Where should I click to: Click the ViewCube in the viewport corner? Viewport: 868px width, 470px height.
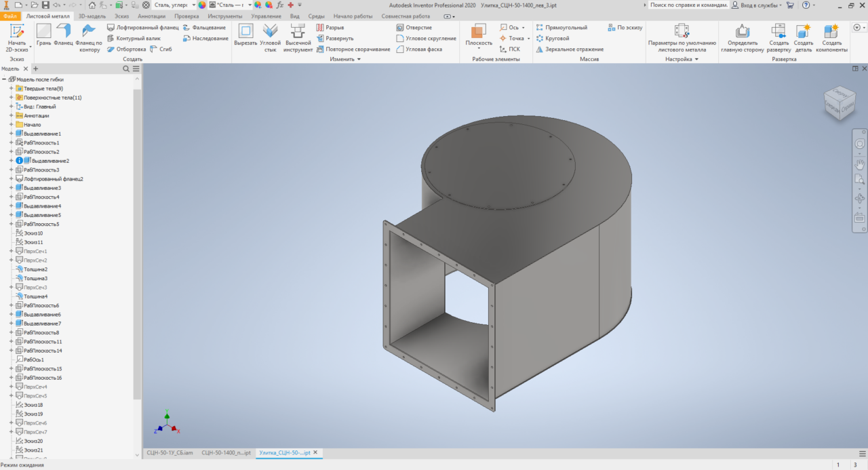click(839, 103)
